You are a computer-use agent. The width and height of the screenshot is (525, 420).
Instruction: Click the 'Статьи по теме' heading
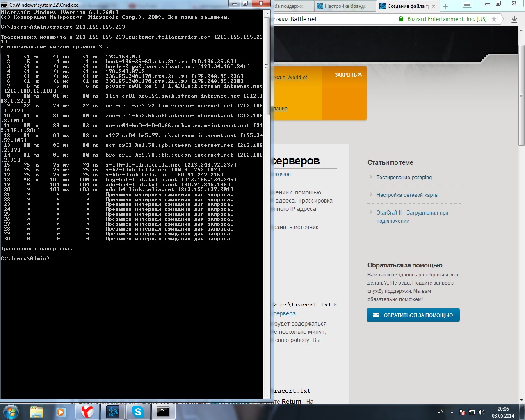pos(390,163)
